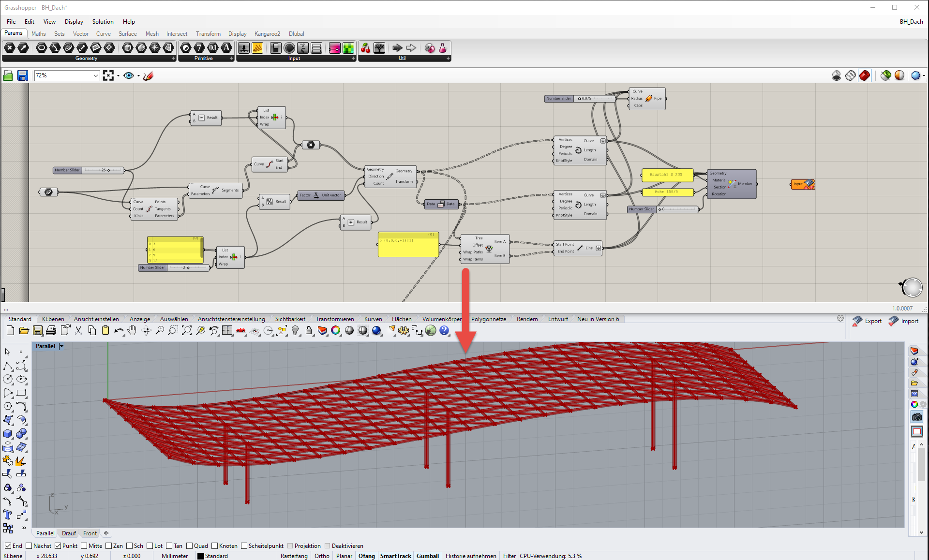
Task: Check the Projektion snap option
Action: tap(290, 545)
